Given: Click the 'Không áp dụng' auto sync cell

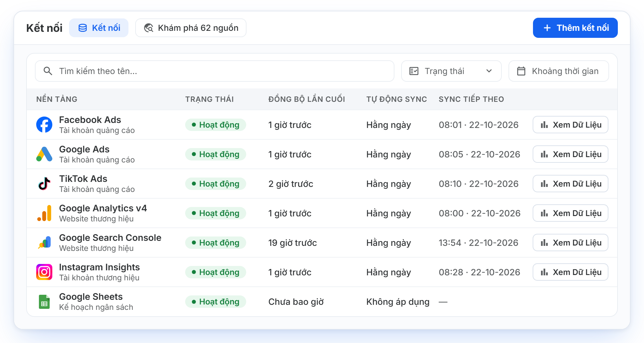Looking at the screenshot, I should 398,302.
